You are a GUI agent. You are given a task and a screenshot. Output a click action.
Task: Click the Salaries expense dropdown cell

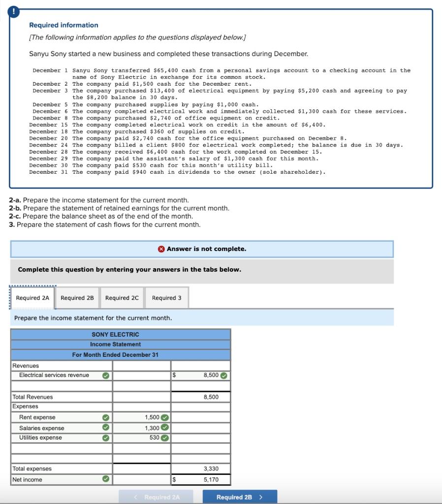coord(62,428)
